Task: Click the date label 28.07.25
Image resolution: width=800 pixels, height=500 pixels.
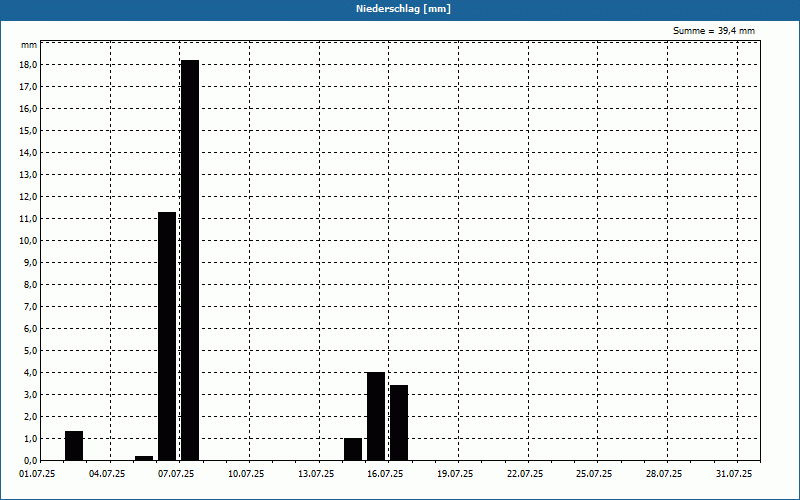Action: (664, 474)
